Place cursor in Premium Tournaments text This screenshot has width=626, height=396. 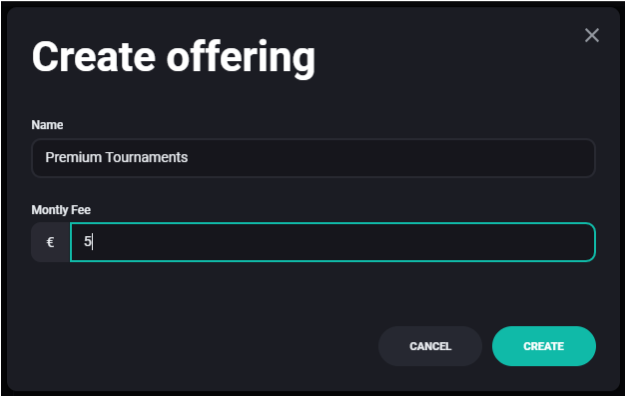pos(117,157)
